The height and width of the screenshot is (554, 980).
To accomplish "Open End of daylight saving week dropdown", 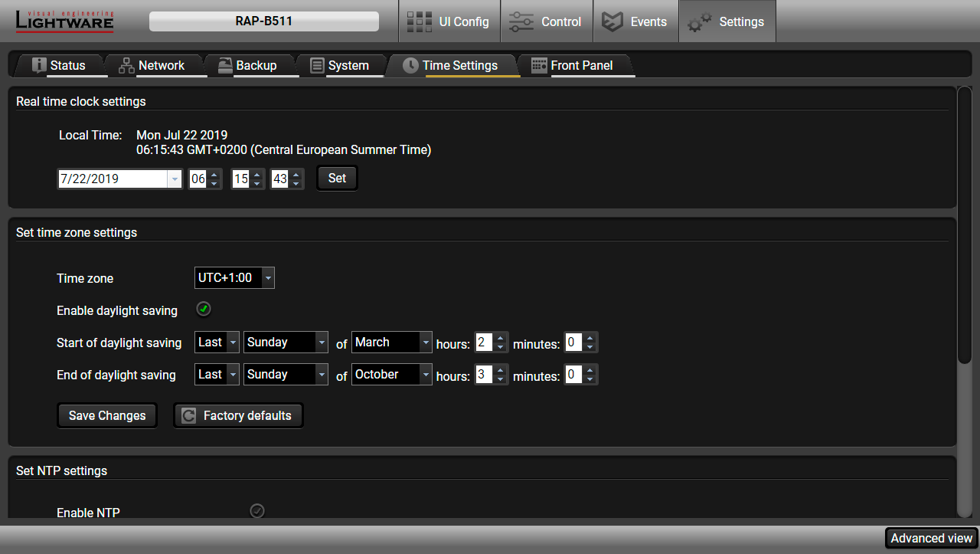I will click(x=217, y=374).
